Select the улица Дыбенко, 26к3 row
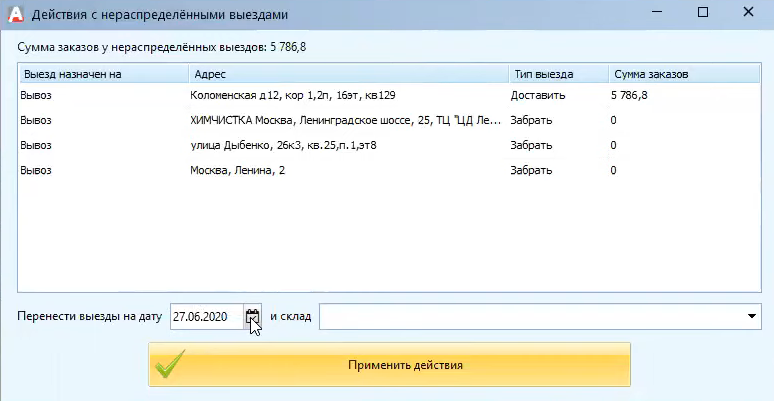 tap(389, 146)
